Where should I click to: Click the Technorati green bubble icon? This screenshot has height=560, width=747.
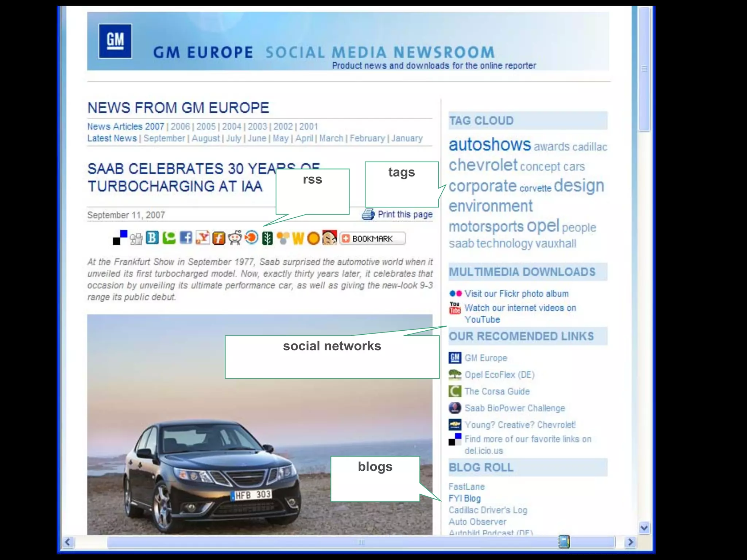[169, 238]
